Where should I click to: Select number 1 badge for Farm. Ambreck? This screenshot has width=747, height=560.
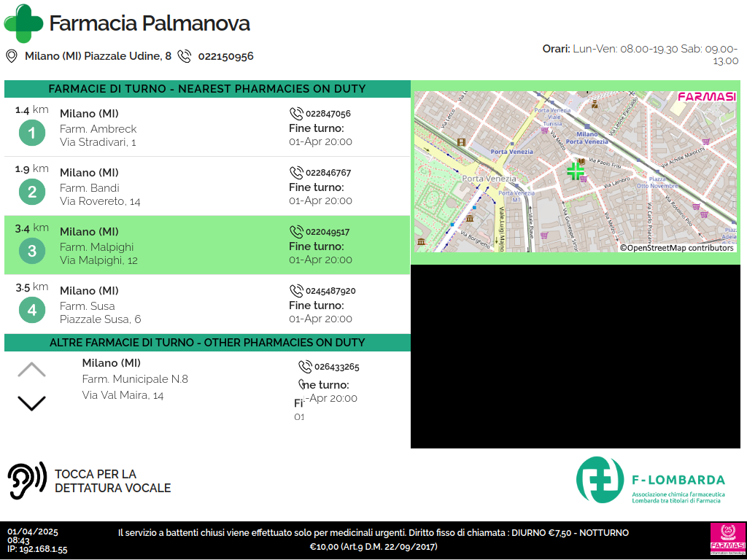[32, 133]
